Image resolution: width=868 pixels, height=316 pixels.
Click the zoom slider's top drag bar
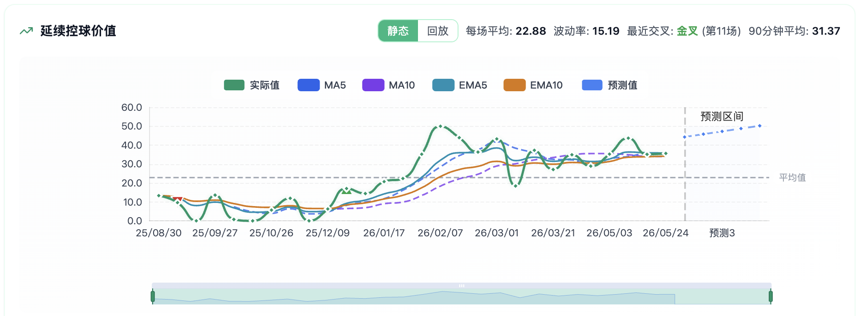point(462,286)
